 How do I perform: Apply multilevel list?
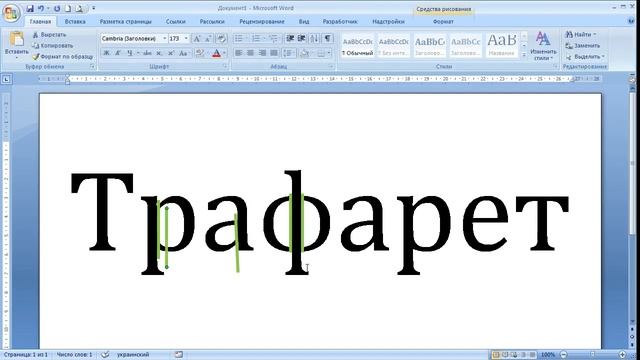coord(273,39)
